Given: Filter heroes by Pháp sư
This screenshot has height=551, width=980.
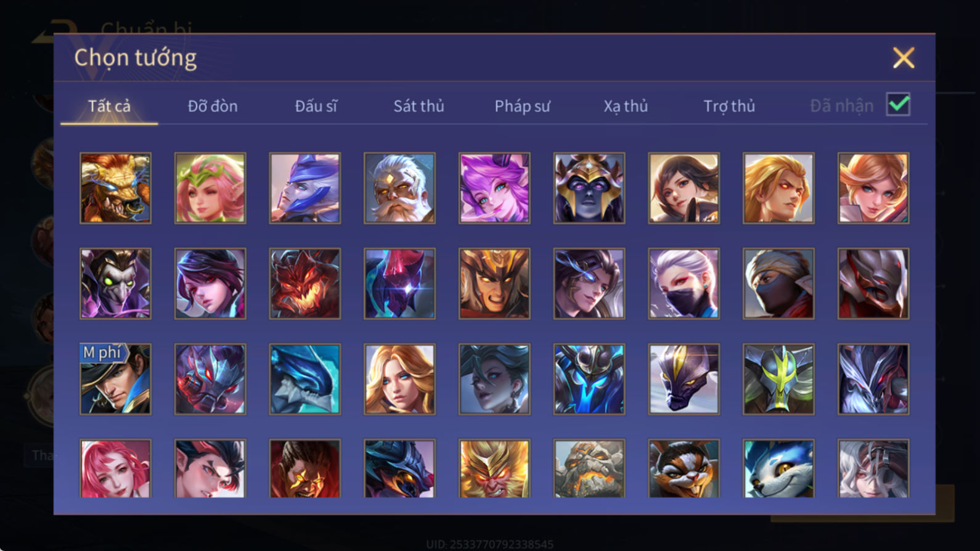Looking at the screenshot, I should pyautogui.click(x=522, y=106).
